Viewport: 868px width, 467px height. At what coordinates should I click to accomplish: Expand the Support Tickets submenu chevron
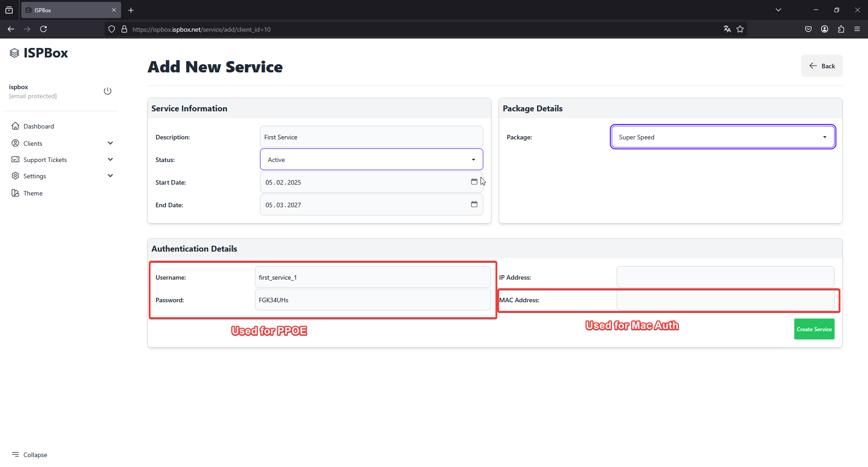pyautogui.click(x=110, y=159)
